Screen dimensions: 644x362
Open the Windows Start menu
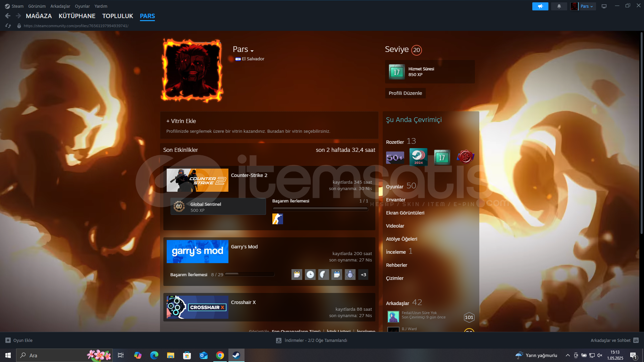coord(8,355)
